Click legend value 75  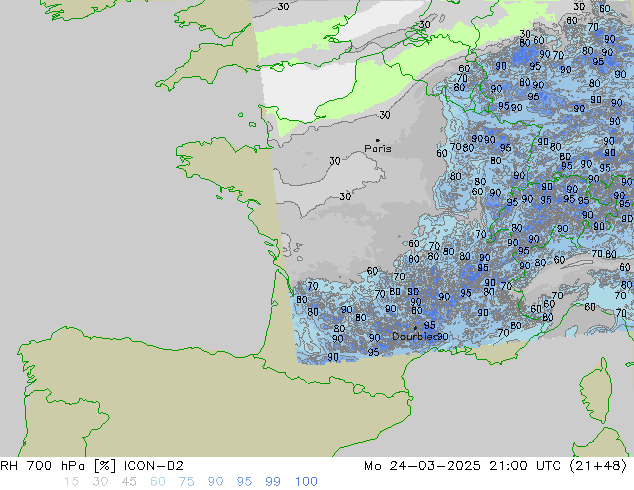186,482
